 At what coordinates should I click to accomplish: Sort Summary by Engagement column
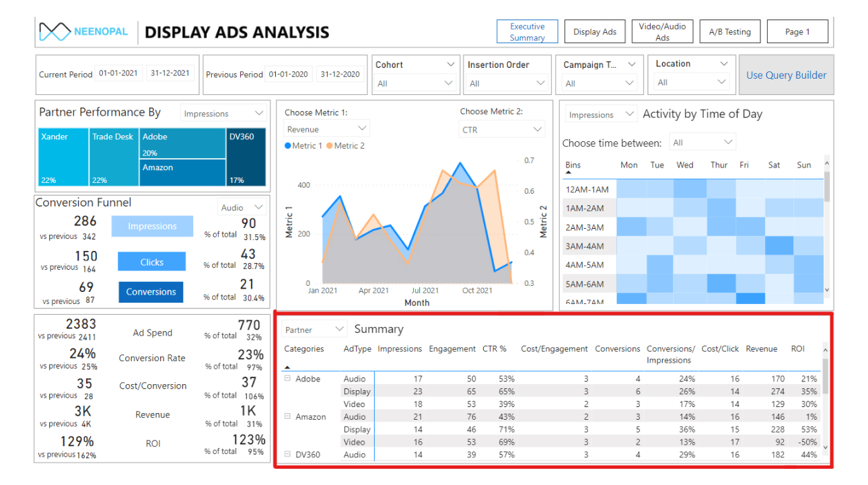click(452, 348)
